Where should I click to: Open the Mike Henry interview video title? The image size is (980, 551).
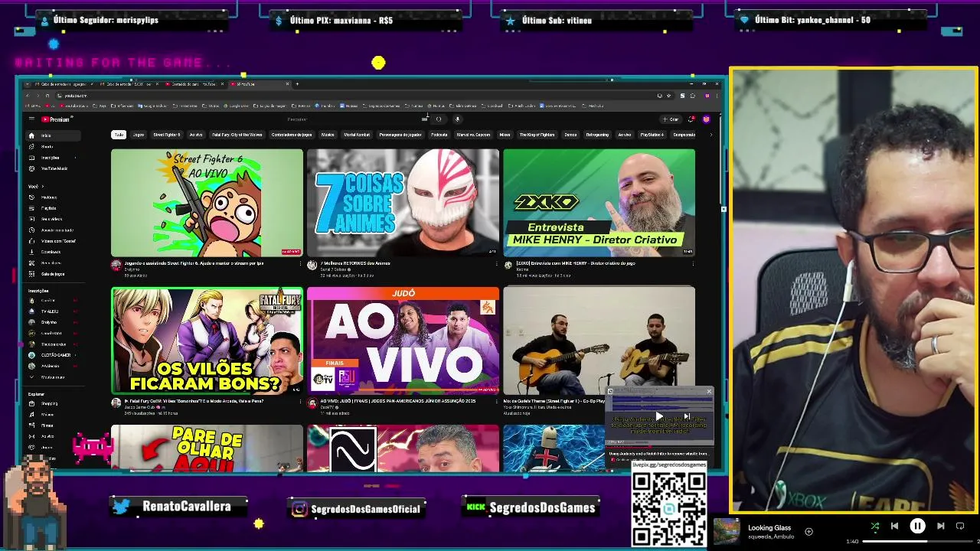click(576, 263)
